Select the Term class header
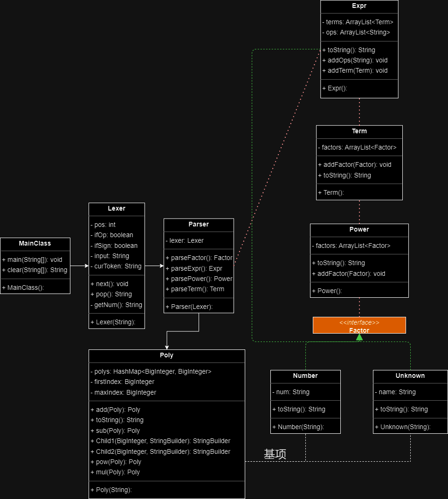Viewport: 448px width, 499px height. pyautogui.click(x=359, y=132)
